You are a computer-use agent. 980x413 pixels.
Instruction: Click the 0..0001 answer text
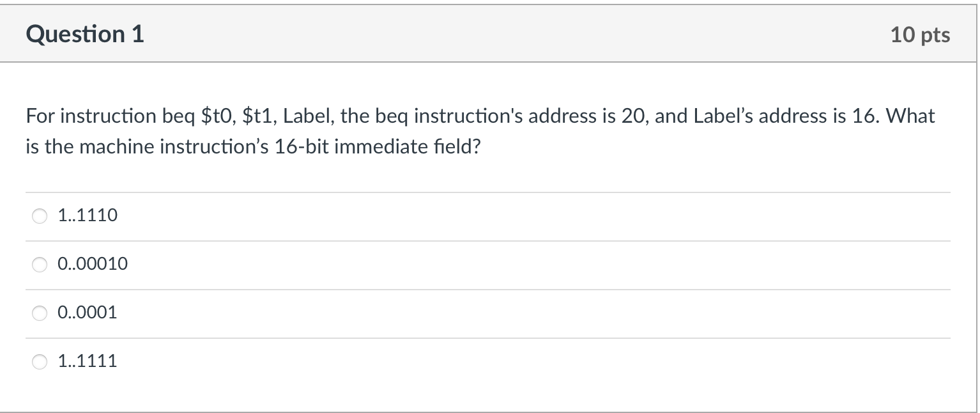pos(87,313)
